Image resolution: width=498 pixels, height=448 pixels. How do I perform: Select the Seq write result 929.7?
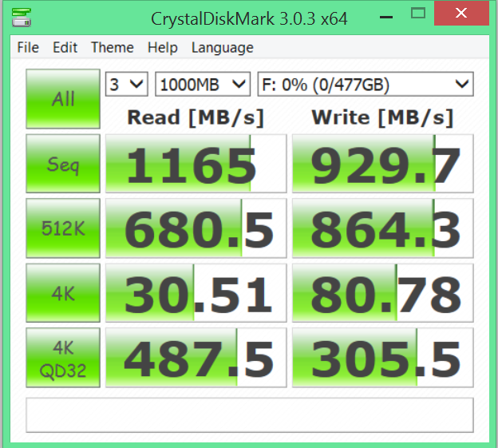(382, 164)
